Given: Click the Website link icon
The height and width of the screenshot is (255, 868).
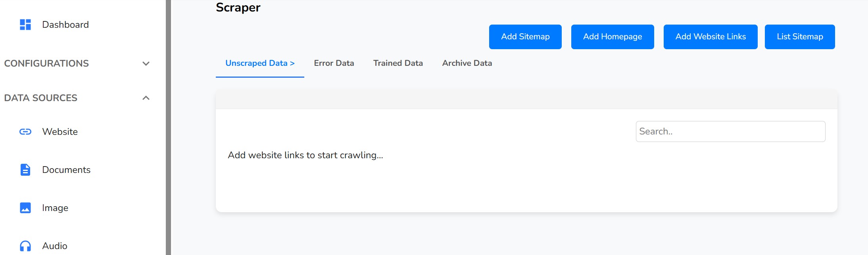Looking at the screenshot, I should coord(25,132).
